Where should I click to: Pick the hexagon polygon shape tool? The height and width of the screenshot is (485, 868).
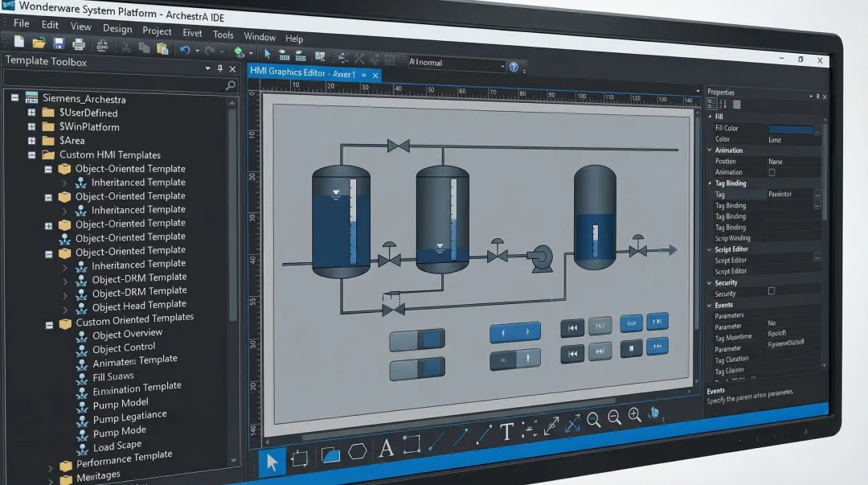point(358,453)
